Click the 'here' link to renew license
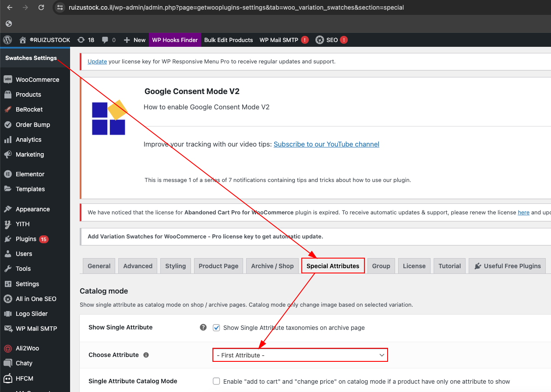 pos(523,213)
